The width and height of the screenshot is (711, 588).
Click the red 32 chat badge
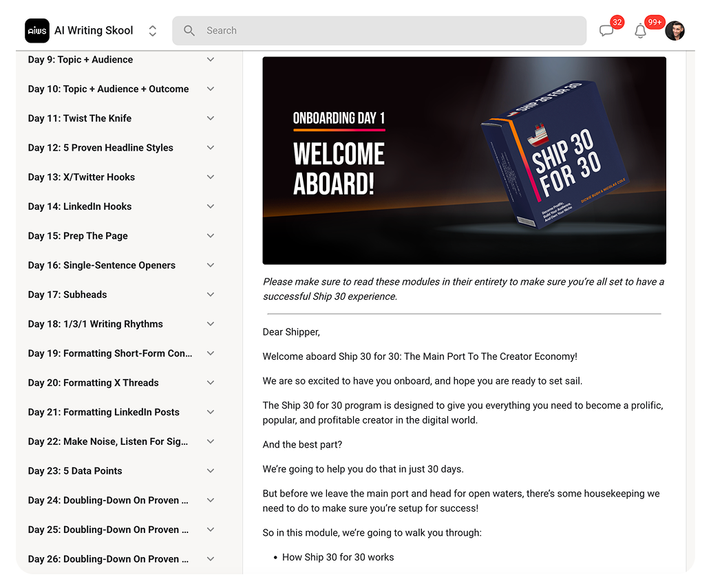click(x=617, y=22)
